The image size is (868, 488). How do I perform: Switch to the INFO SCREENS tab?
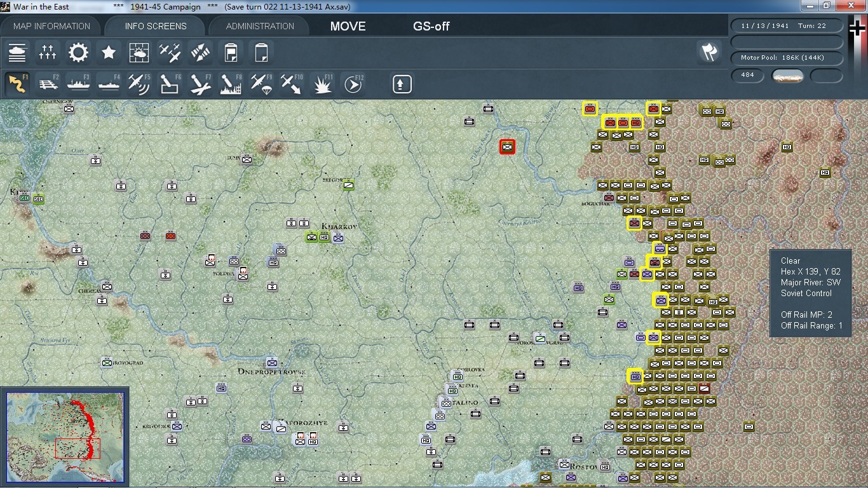pos(156,26)
